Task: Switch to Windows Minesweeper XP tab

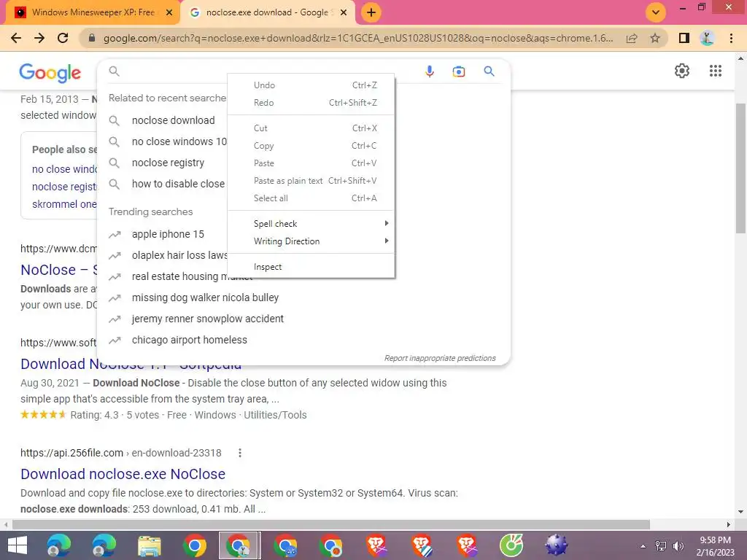Action: coord(93,12)
